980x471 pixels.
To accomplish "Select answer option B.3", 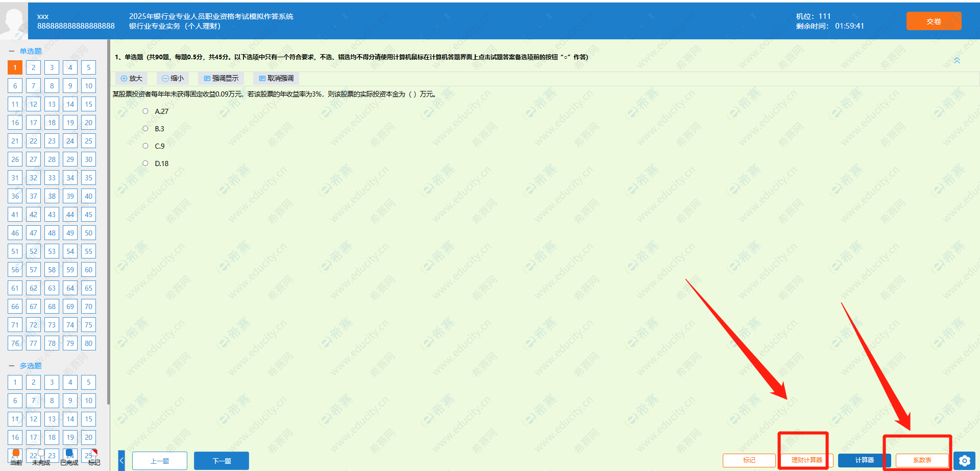I will click(x=145, y=129).
